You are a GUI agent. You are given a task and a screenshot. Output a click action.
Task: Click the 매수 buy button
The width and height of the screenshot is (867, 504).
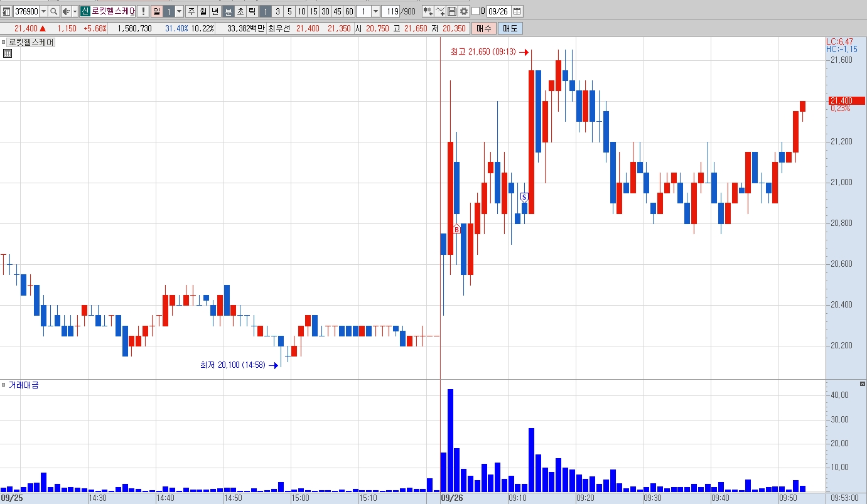pos(484,28)
